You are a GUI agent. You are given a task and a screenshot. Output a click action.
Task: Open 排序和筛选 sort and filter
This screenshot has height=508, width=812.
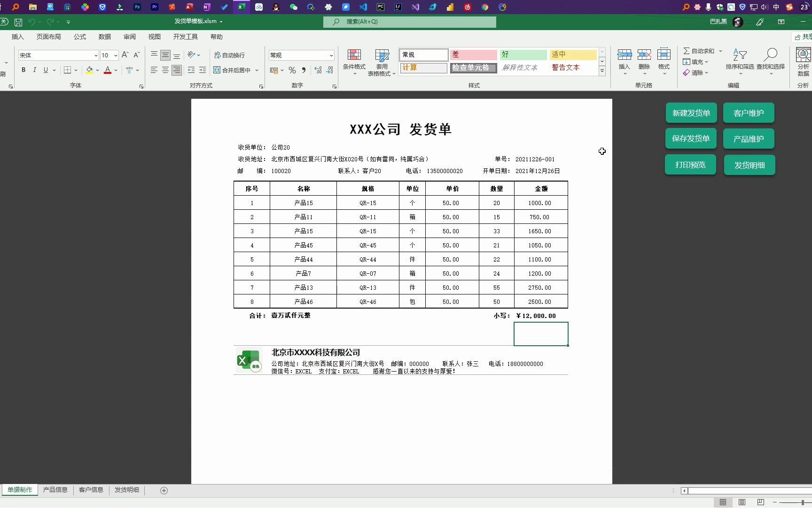tap(740, 61)
